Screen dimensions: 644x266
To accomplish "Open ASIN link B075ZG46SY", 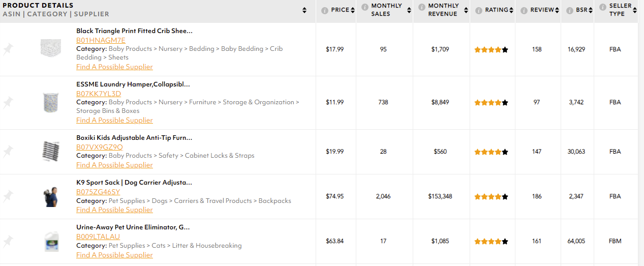I will pyautogui.click(x=98, y=192).
